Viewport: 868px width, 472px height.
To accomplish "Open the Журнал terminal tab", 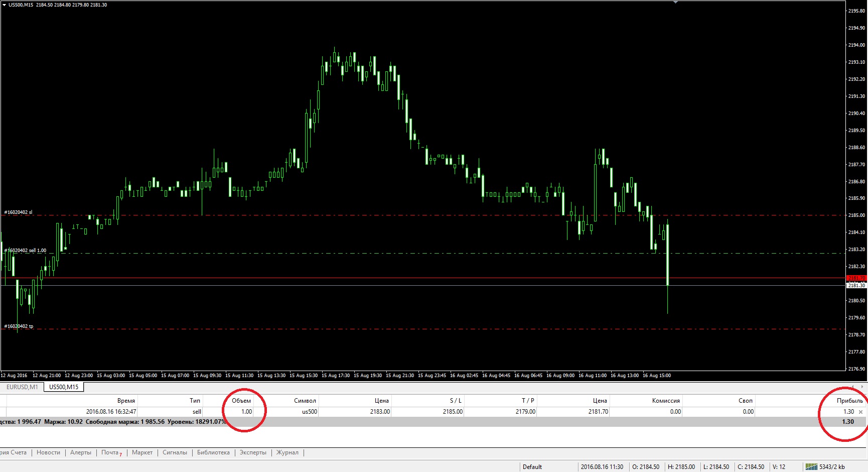I will tap(287, 452).
